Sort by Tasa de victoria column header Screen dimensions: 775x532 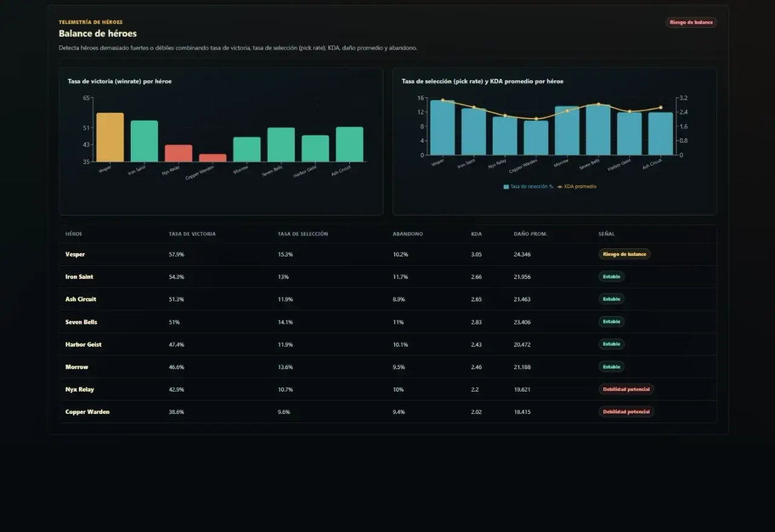[192, 234]
